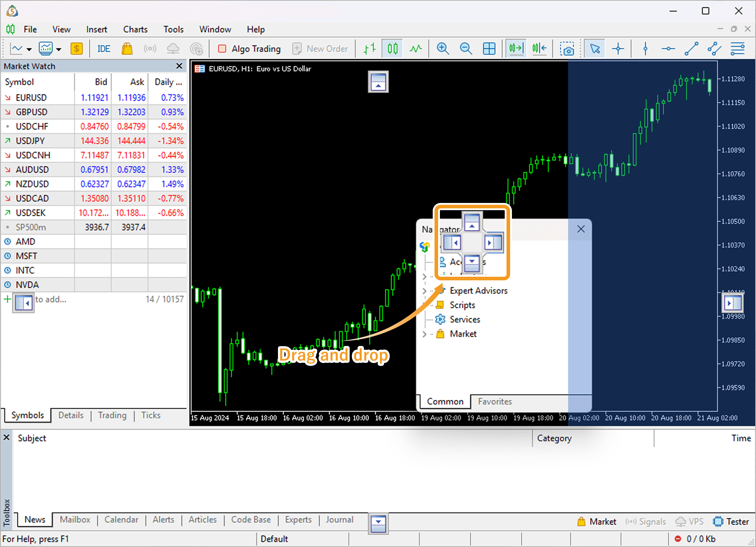The image size is (756, 547).
Task: Take a chart screenshot via camera icon
Action: (567, 49)
